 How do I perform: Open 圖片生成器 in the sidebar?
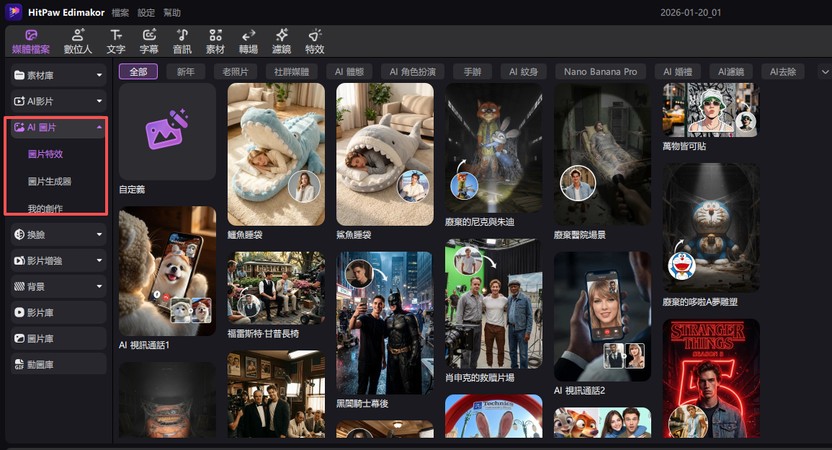tap(49, 181)
